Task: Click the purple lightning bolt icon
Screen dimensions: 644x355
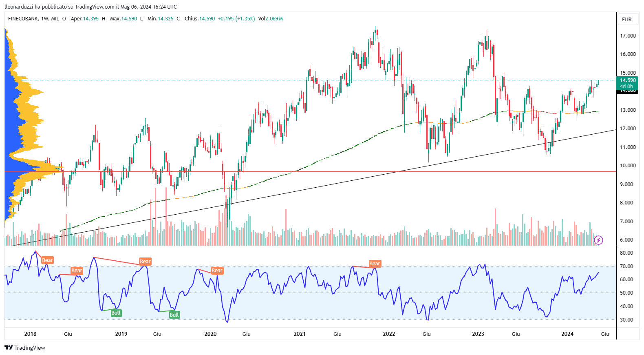Action: click(598, 240)
